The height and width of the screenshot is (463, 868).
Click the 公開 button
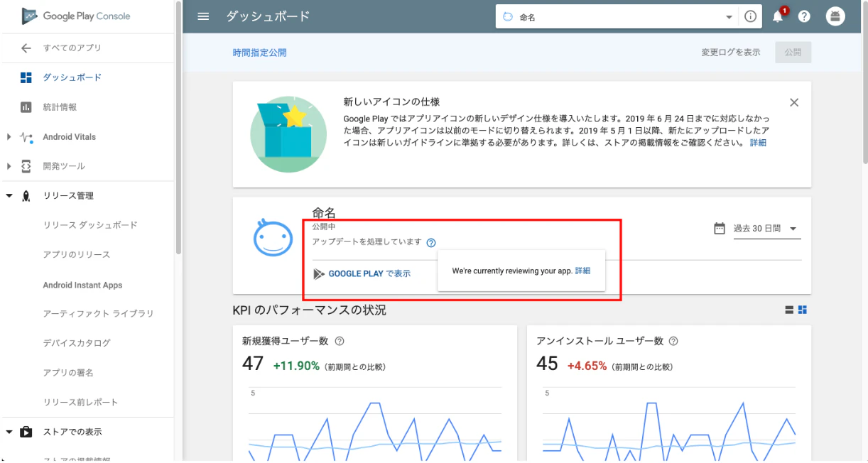click(x=793, y=53)
